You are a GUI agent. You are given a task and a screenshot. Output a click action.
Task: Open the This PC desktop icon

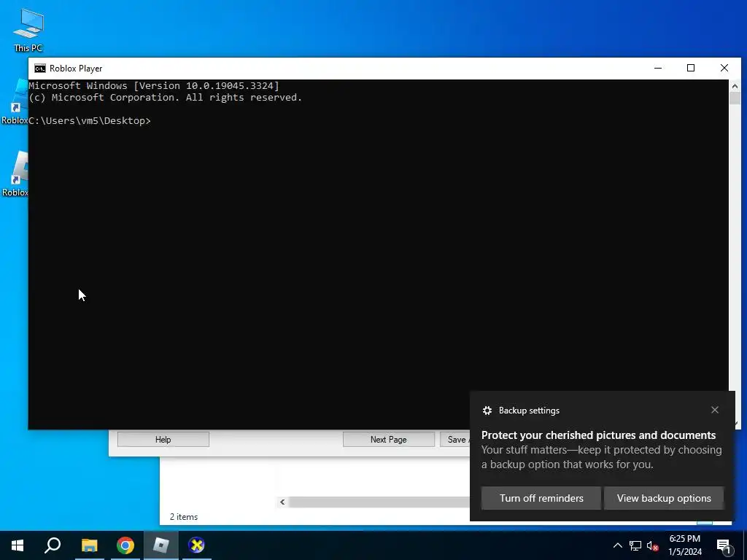(28, 29)
